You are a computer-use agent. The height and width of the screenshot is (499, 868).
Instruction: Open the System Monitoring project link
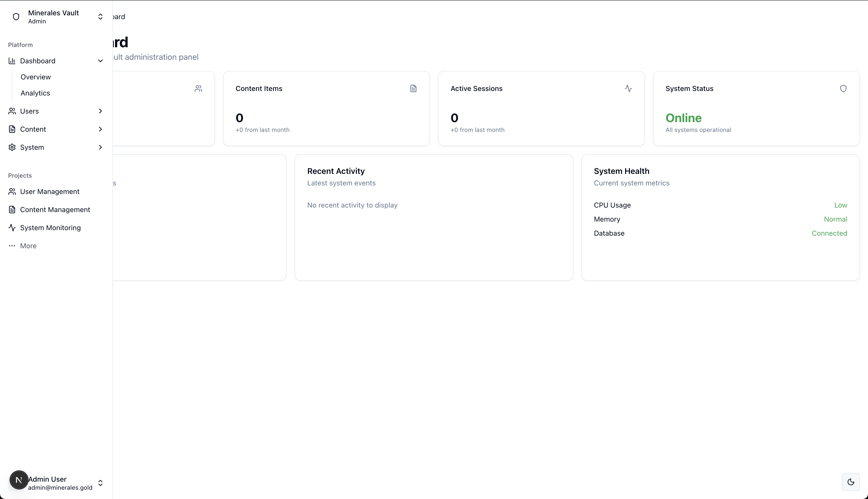click(50, 228)
